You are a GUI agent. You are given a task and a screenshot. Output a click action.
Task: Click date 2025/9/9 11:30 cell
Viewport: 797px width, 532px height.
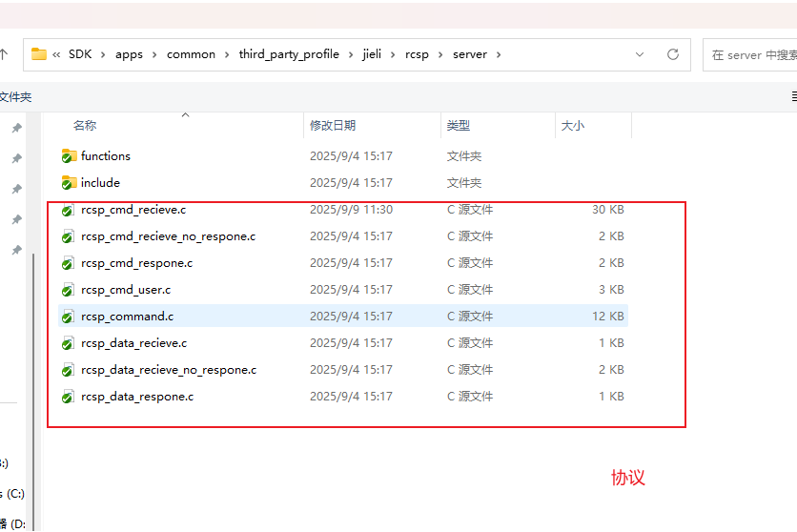(351, 210)
